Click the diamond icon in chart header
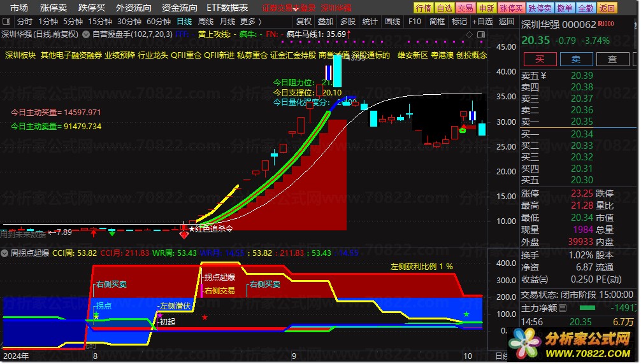Viewport: 641px width, 364px height. pos(470,35)
